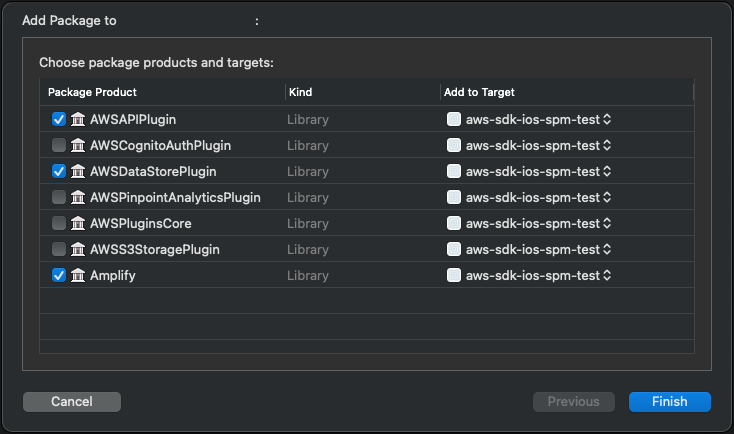Click the target app icon in the AWSCognitoAuthPlugin row
Viewport: 734px width, 434px height.
[454, 146]
